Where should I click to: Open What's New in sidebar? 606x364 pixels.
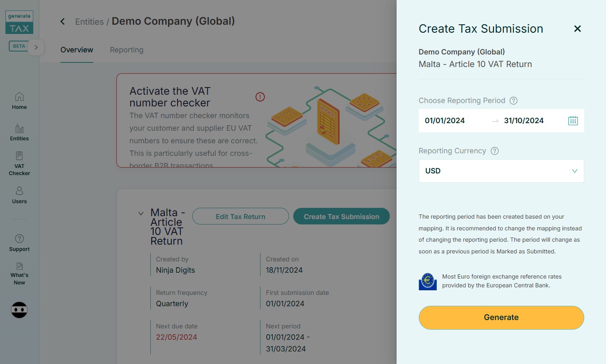pos(19,274)
